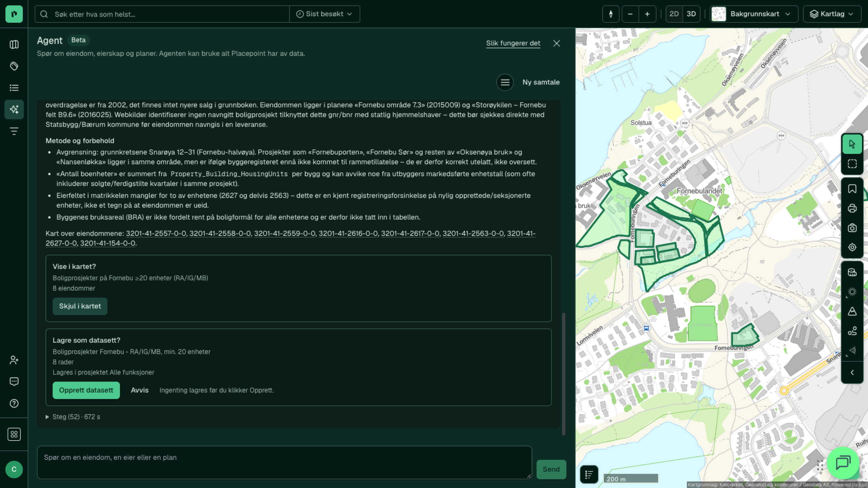The height and width of the screenshot is (488, 868).
Task: Click the agent prompt text field
Action: (x=284, y=462)
